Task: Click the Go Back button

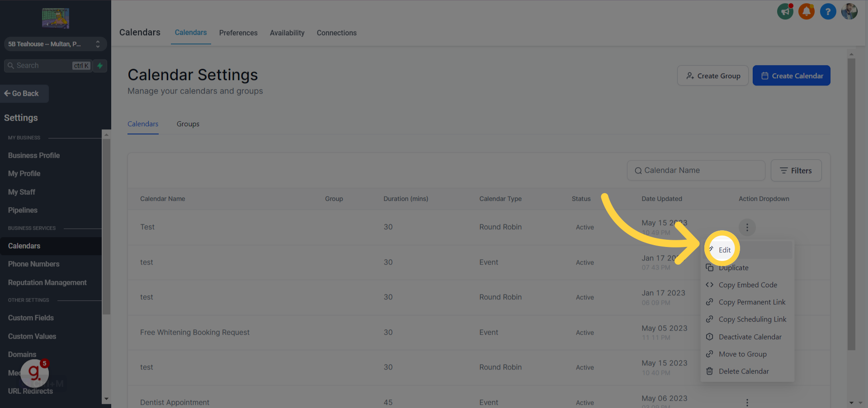Action: point(24,94)
